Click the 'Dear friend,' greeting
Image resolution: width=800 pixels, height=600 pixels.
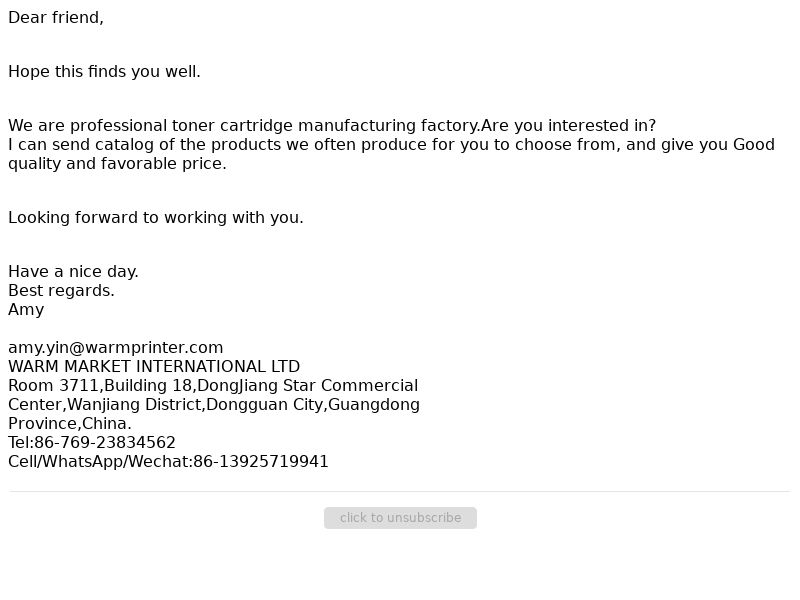56,18
